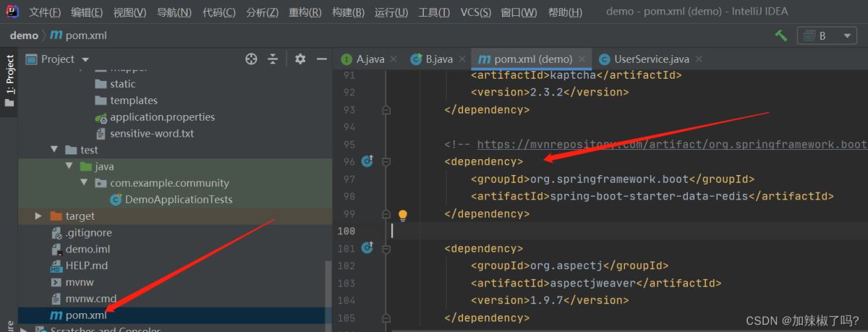The height and width of the screenshot is (332, 868).
Task: Hide the Project panel with minus icon
Action: (321, 59)
